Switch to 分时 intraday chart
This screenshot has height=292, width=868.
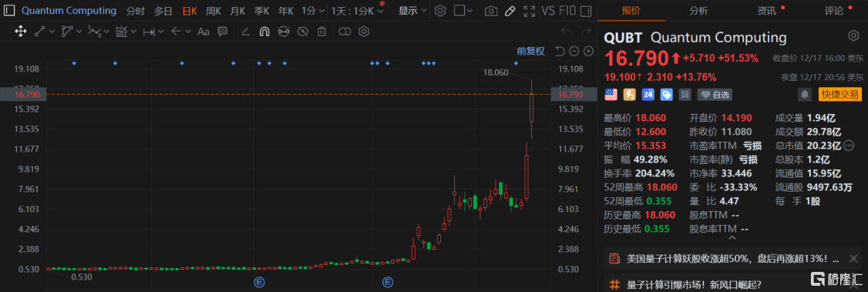pos(136,11)
